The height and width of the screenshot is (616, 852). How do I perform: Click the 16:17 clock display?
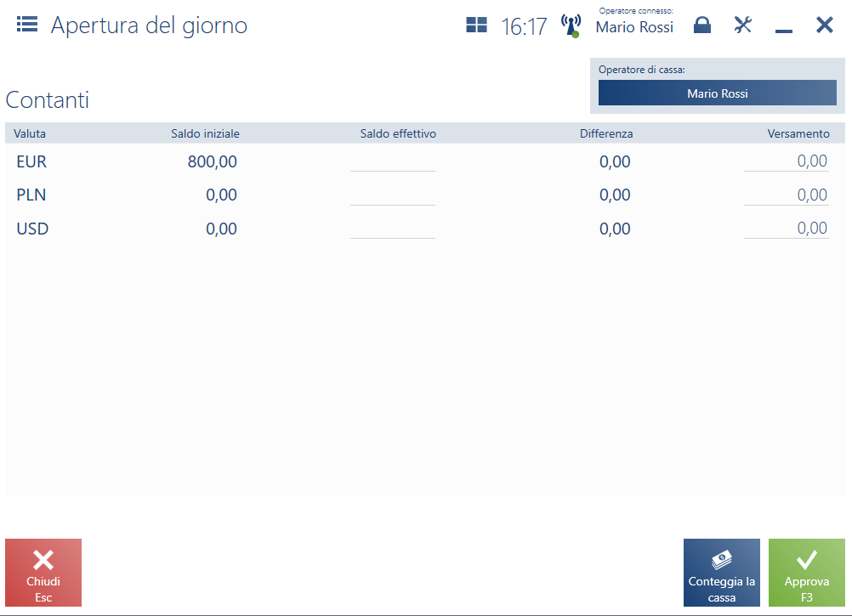pos(524,26)
